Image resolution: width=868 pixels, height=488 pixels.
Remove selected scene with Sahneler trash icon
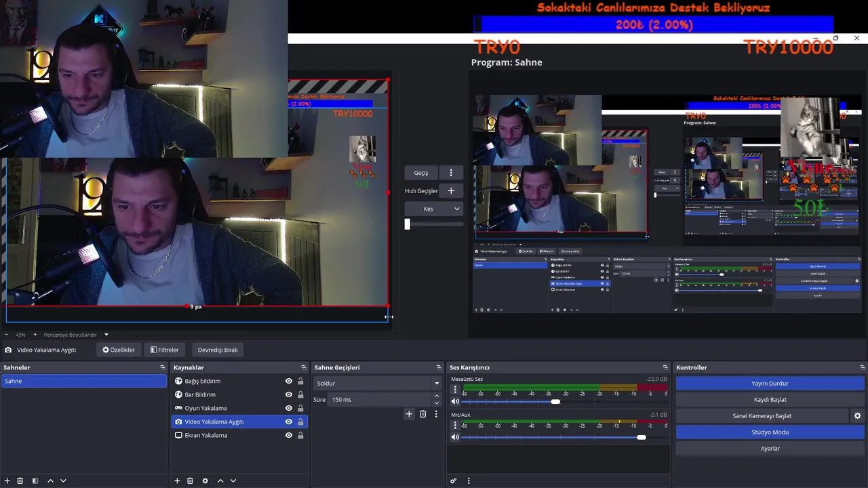(x=20, y=481)
